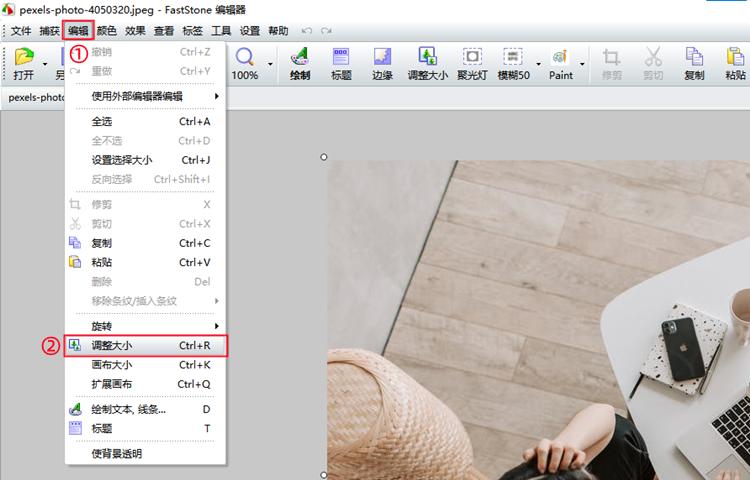Expand the Paint dropdown arrow

582,64
